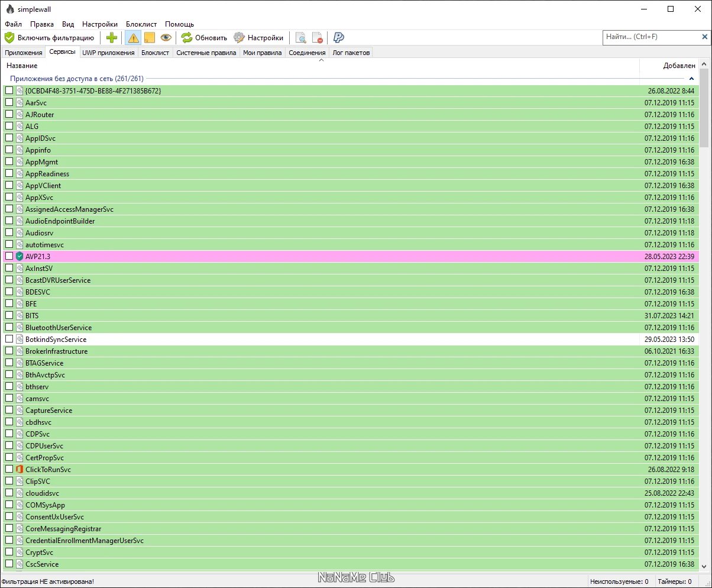This screenshot has width=712, height=588.
Task: Click the PayPal donate icon
Action: 339,37
